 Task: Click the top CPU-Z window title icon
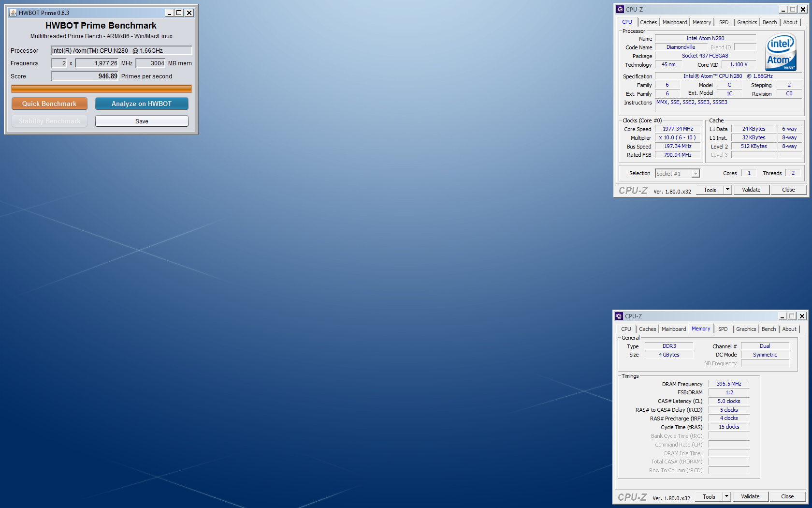(x=620, y=9)
